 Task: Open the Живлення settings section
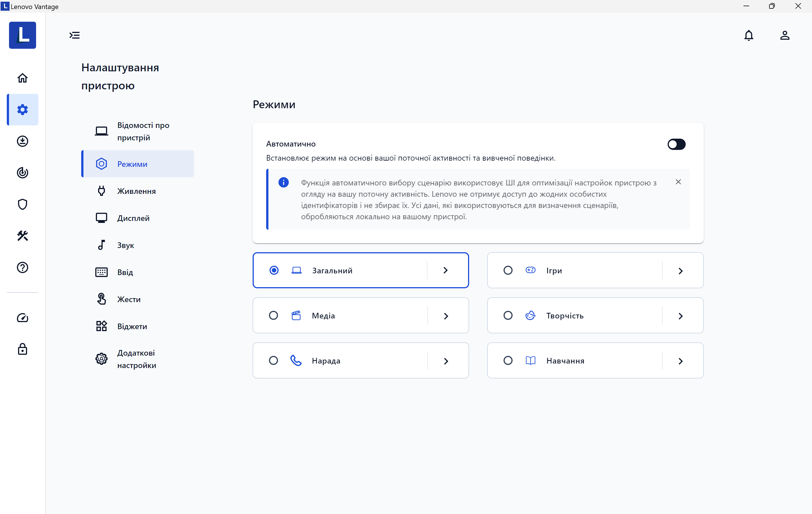click(136, 191)
